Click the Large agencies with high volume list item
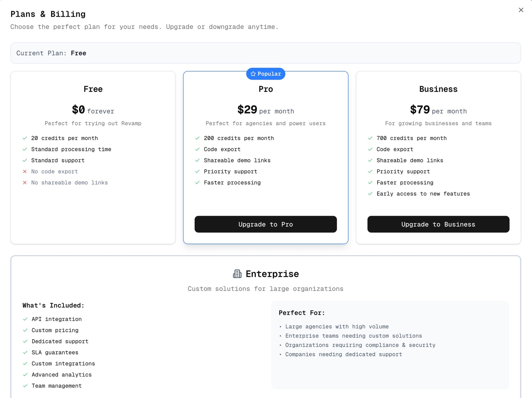This screenshot has height=398, width=532. [x=337, y=327]
